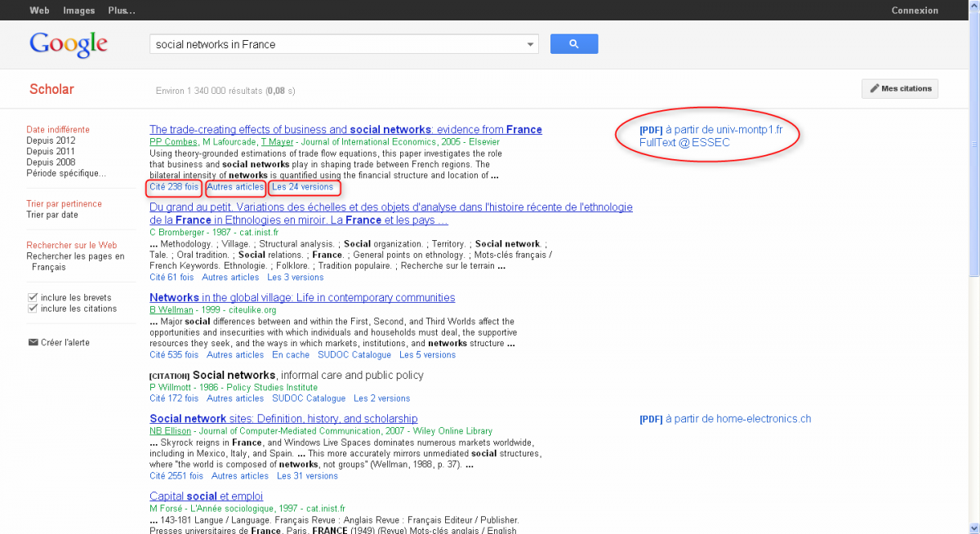Click 'Cité 238 fois' link
The width and height of the screenshot is (980, 534).
(x=174, y=187)
